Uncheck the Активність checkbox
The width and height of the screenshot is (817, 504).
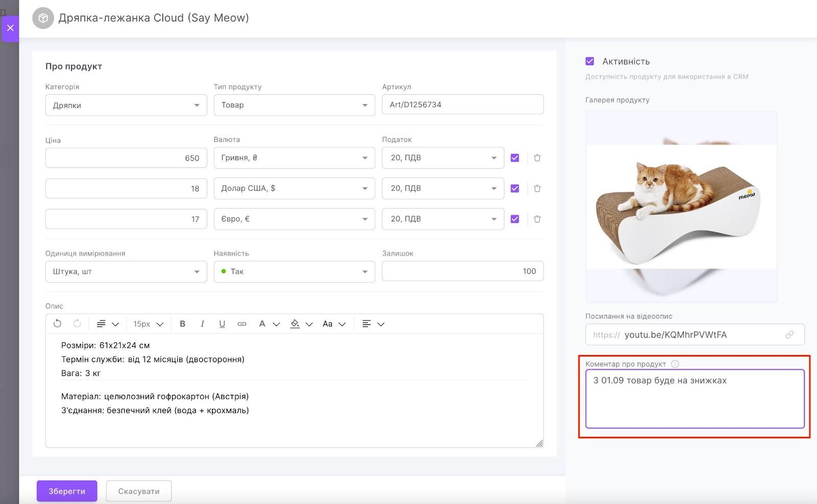tap(590, 61)
